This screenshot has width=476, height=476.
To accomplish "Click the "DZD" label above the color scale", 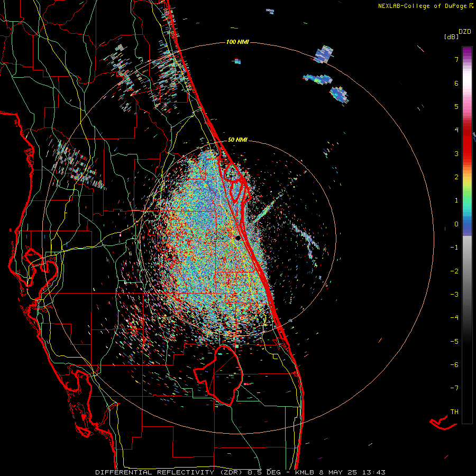I will pos(465,32).
